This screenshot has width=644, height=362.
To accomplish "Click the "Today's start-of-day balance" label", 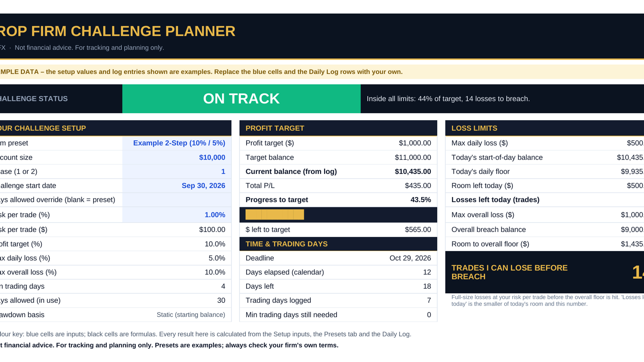I will click(x=497, y=157).
